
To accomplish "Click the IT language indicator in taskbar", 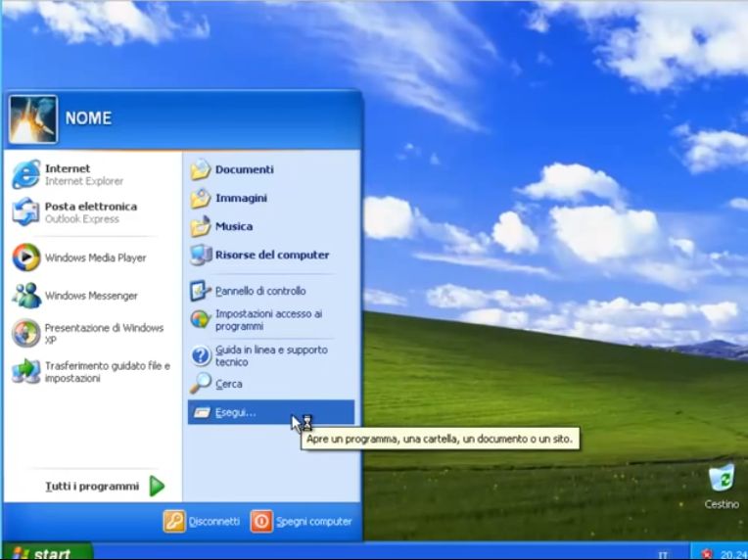I will 663,555.
